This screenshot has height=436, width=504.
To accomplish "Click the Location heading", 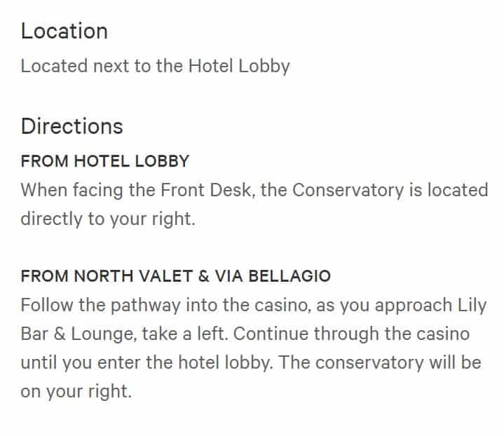I will 64,31.
